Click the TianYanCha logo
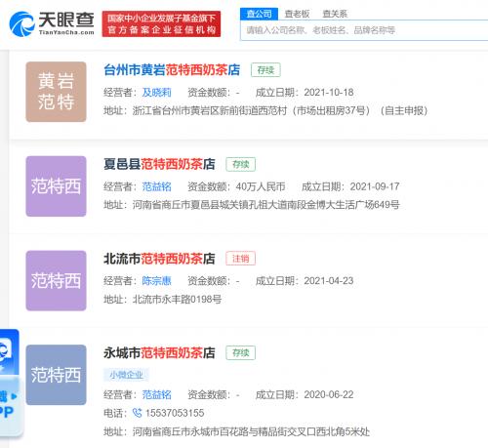 [52, 23]
